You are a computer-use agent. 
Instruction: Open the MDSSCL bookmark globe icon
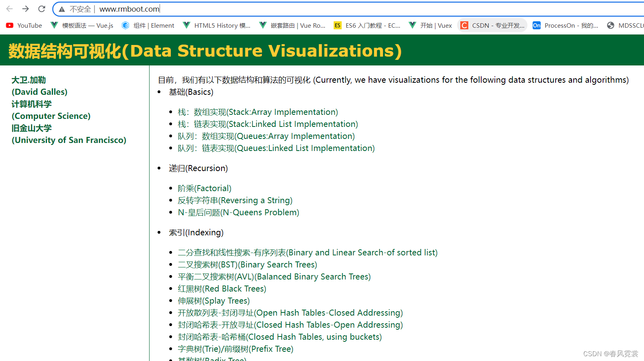click(611, 25)
